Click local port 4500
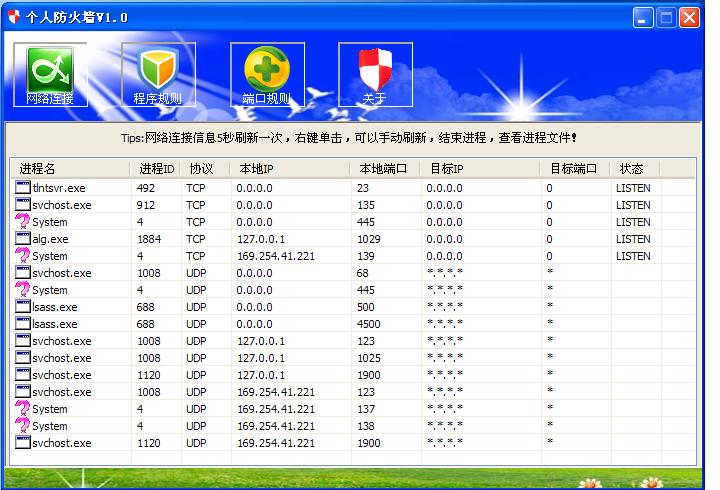Screen dimensions: 720x490 click(x=368, y=324)
